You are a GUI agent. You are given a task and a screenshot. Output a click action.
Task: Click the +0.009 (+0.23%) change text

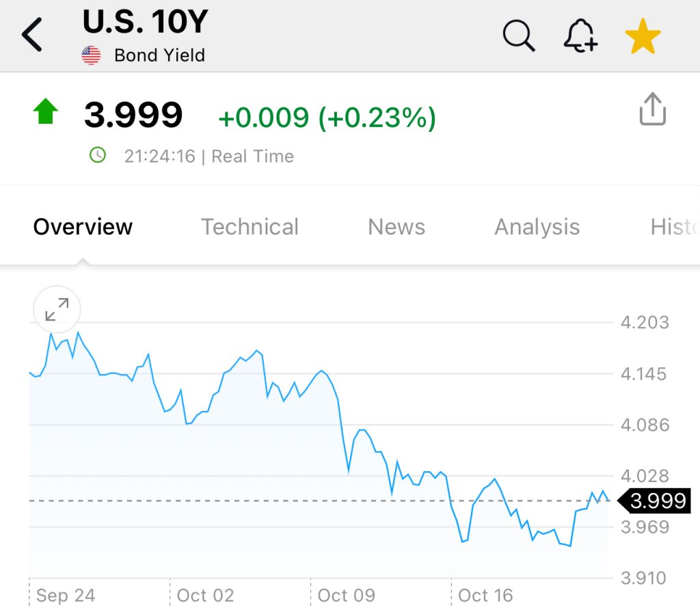pos(327,118)
